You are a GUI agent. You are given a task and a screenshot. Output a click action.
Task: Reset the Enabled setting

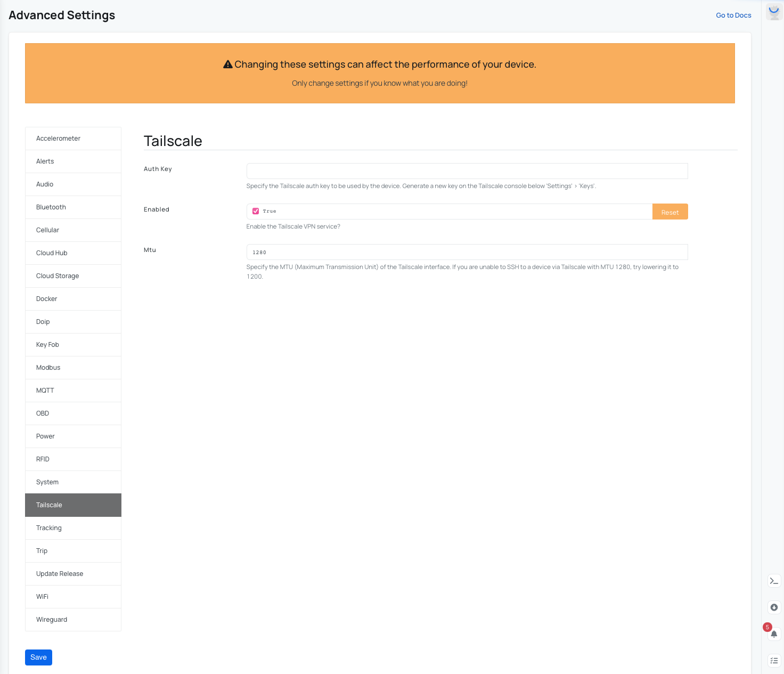(x=670, y=212)
